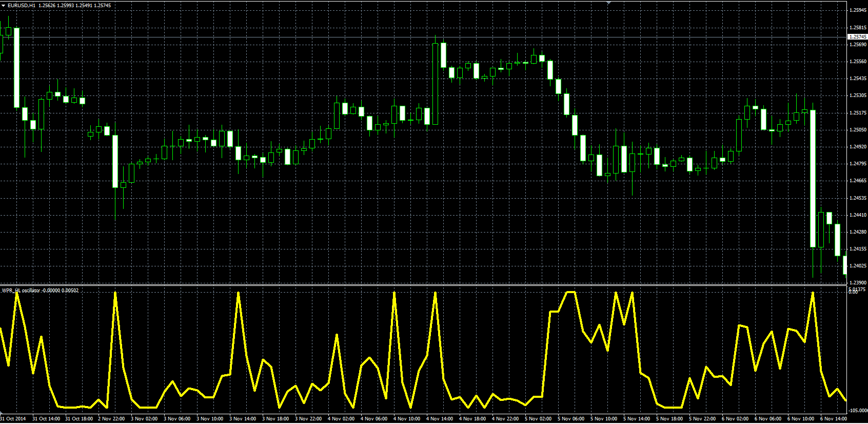Click price scale value 1.25175
This screenshot has height=424, width=868.
pos(858,113)
